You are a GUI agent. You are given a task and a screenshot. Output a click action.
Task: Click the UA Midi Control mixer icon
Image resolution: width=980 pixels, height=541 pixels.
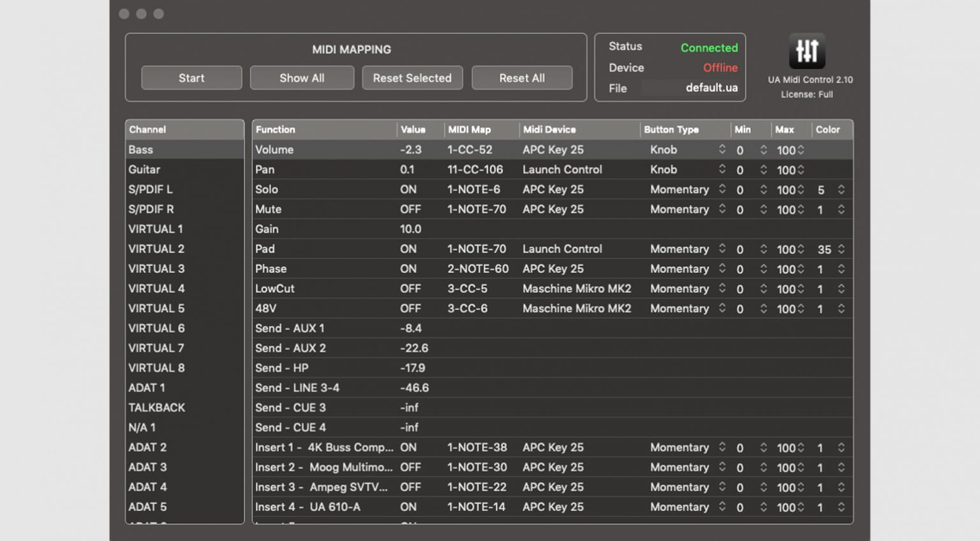click(x=806, y=51)
